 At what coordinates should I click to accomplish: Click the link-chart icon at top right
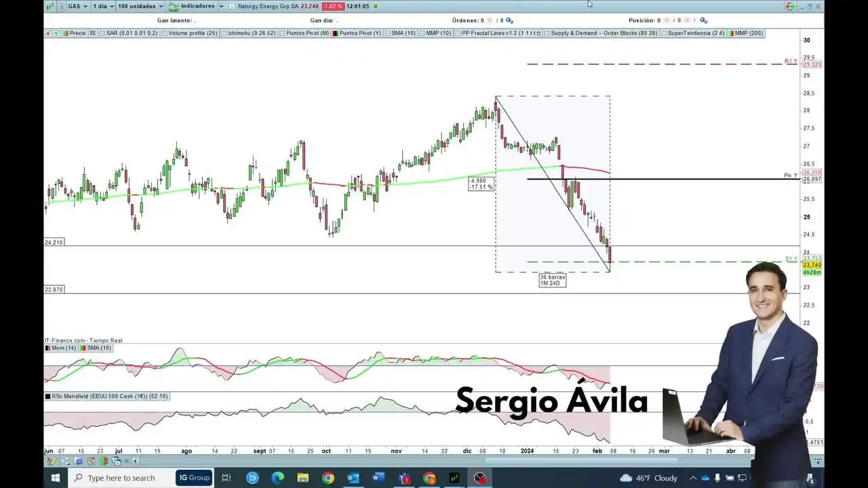click(x=789, y=6)
